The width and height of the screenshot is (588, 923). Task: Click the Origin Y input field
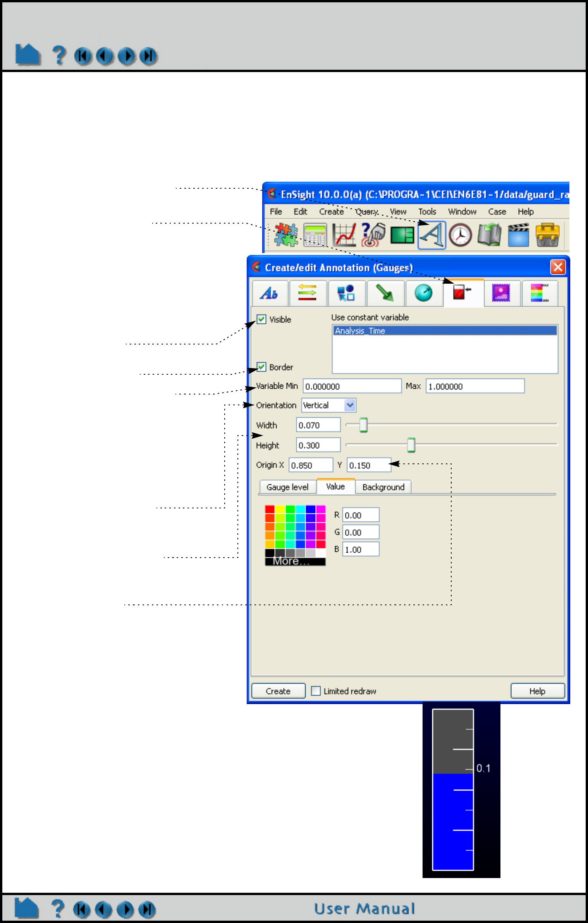[369, 465]
